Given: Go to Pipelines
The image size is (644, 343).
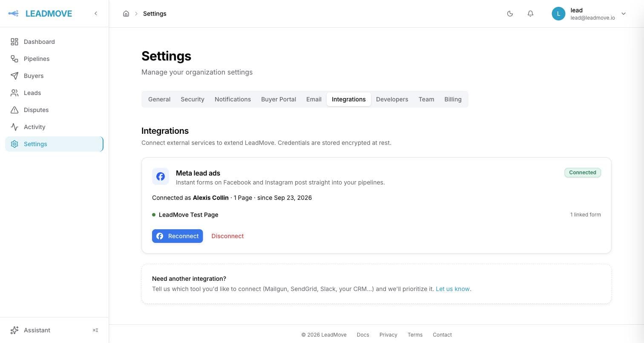Looking at the screenshot, I should [x=54, y=59].
